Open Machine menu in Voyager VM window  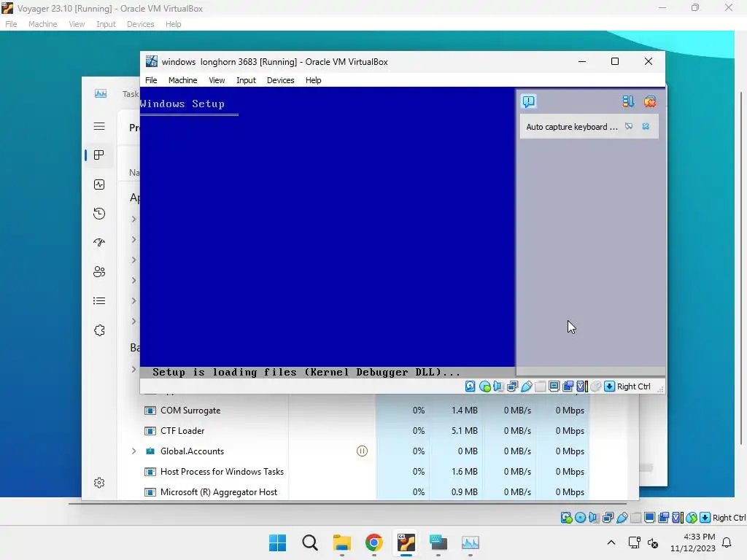tap(43, 24)
